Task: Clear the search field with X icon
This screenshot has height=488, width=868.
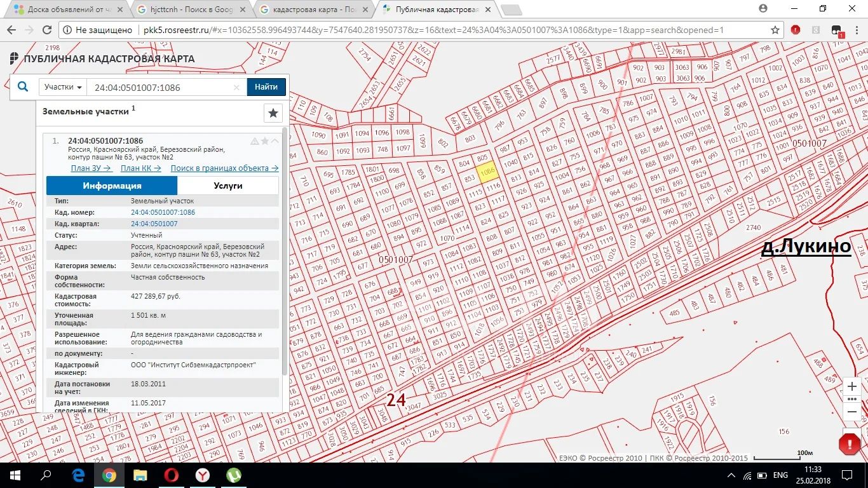Action: (236, 87)
